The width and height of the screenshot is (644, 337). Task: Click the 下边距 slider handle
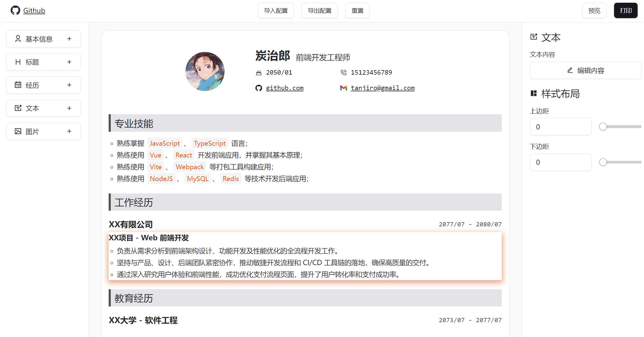(603, 162)
